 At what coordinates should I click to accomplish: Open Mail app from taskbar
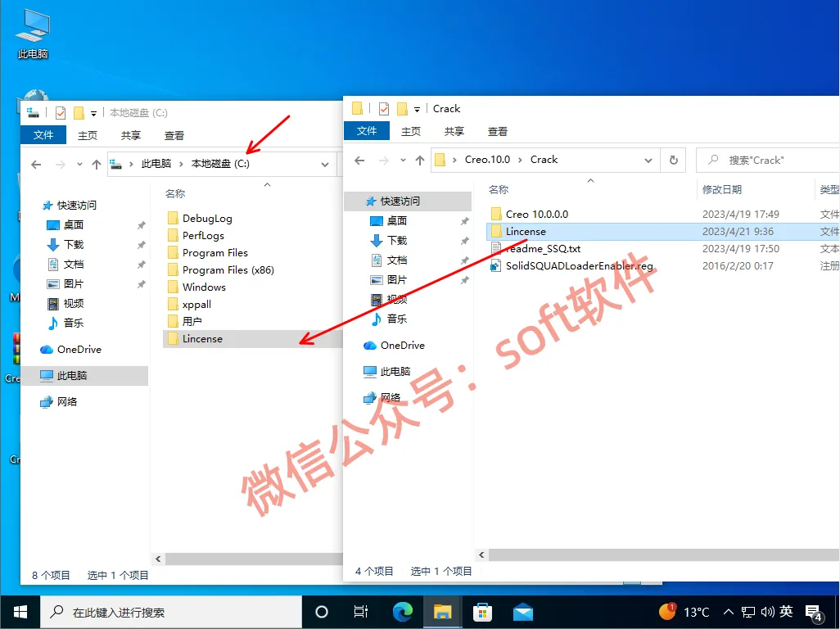click(523, 612)
